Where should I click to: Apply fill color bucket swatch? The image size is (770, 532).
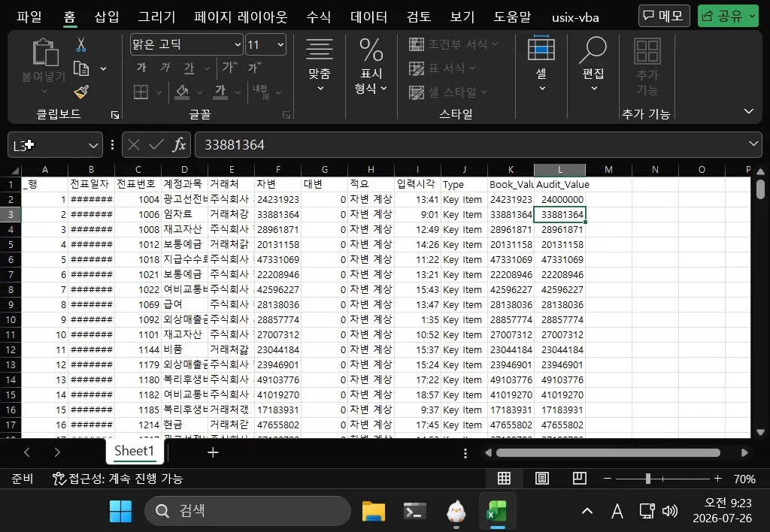[182, 92]
